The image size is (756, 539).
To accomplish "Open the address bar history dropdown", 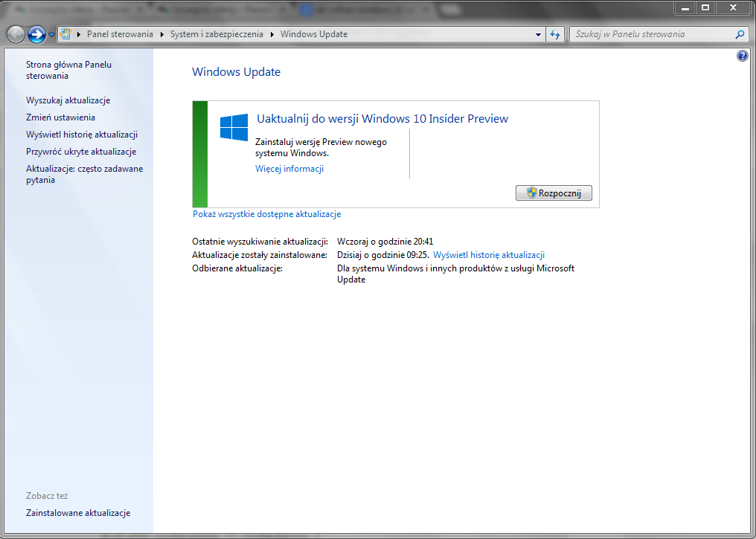I will pyautogui.click(x=538, y=35).
